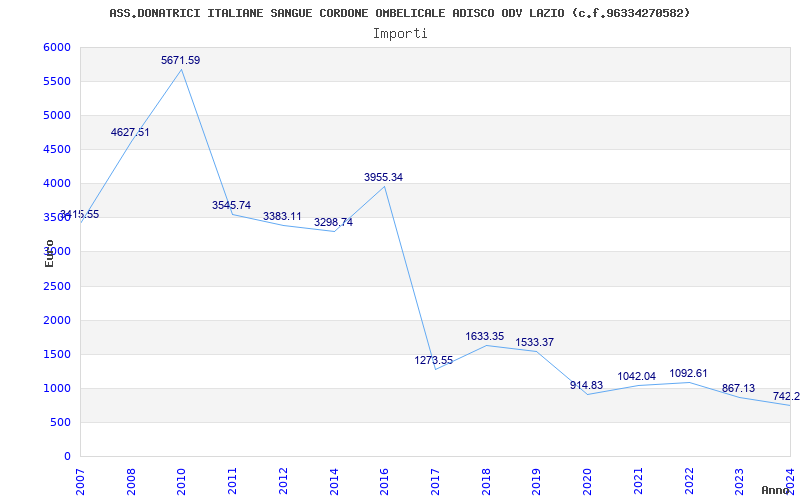This screenshot has height=500, width=800.
Task: Click the x-axis year 2020
Action: (x=587, y=481)
